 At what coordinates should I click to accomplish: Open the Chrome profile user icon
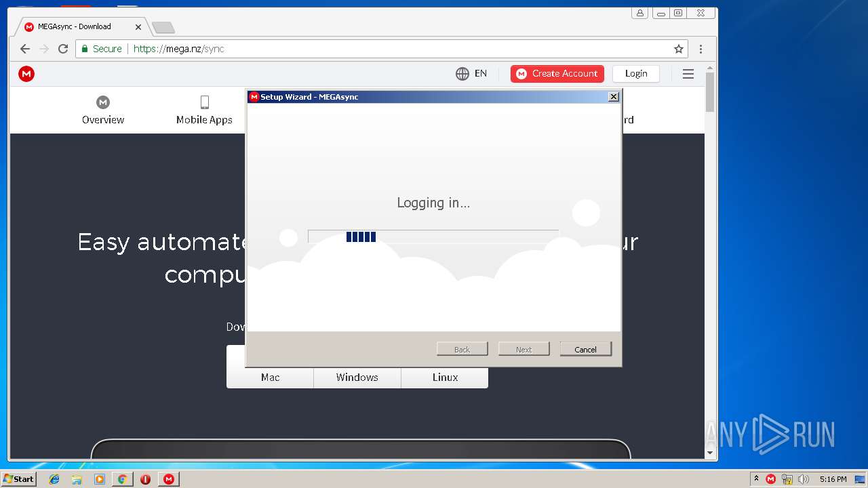point(639,13)
